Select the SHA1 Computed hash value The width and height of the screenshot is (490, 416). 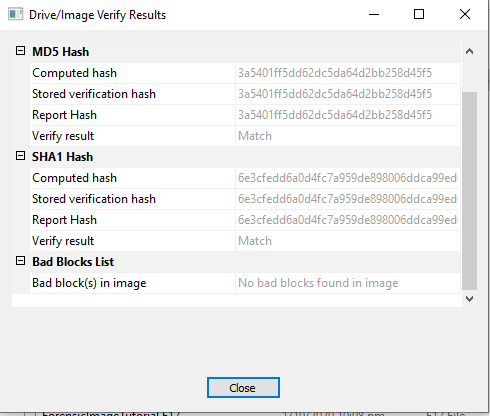pos(348,178)
